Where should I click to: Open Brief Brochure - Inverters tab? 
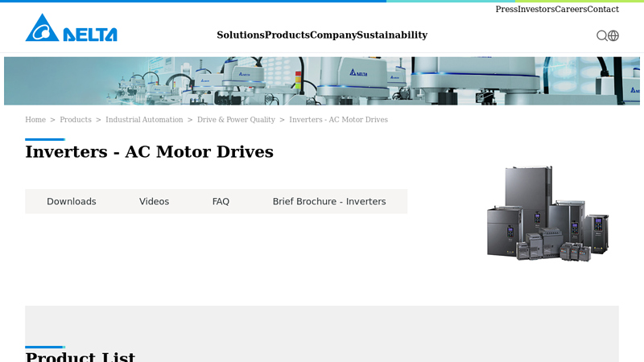click(329, 202)
